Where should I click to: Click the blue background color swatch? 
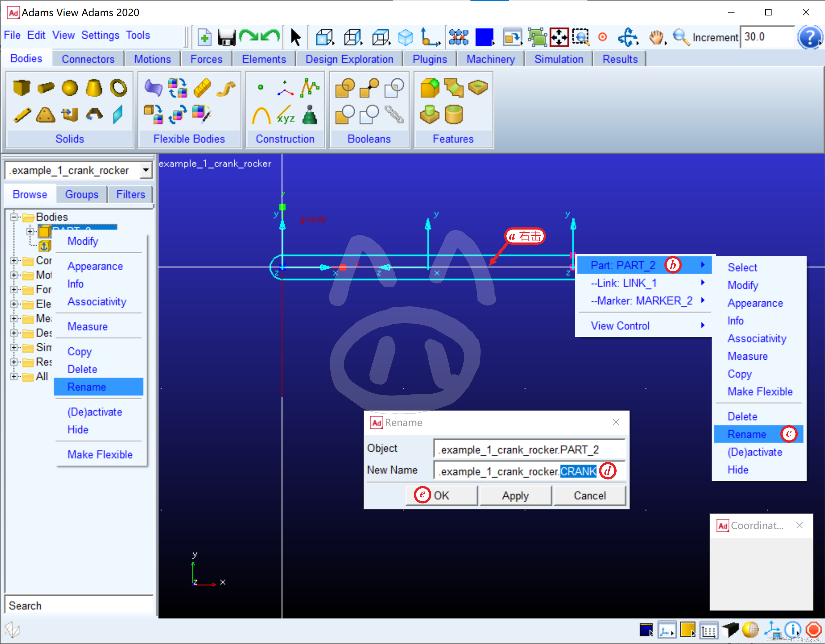484,37
